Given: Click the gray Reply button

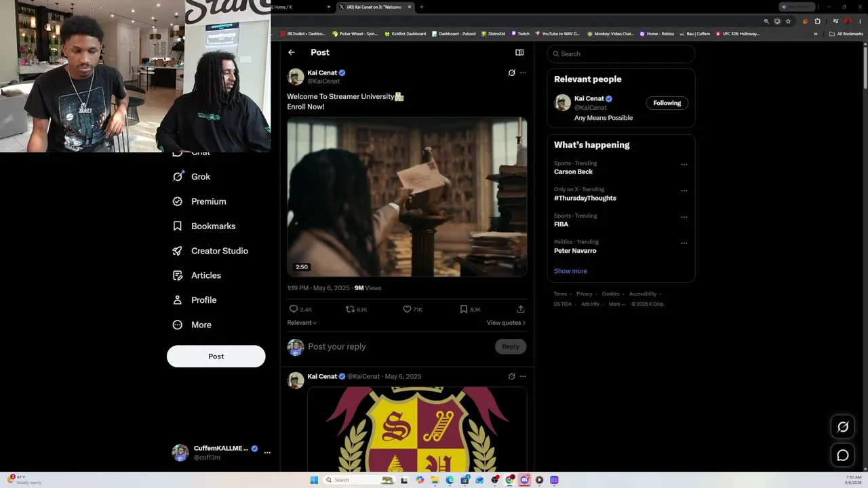Looking at the screenshot, I should tap(511, 346).
